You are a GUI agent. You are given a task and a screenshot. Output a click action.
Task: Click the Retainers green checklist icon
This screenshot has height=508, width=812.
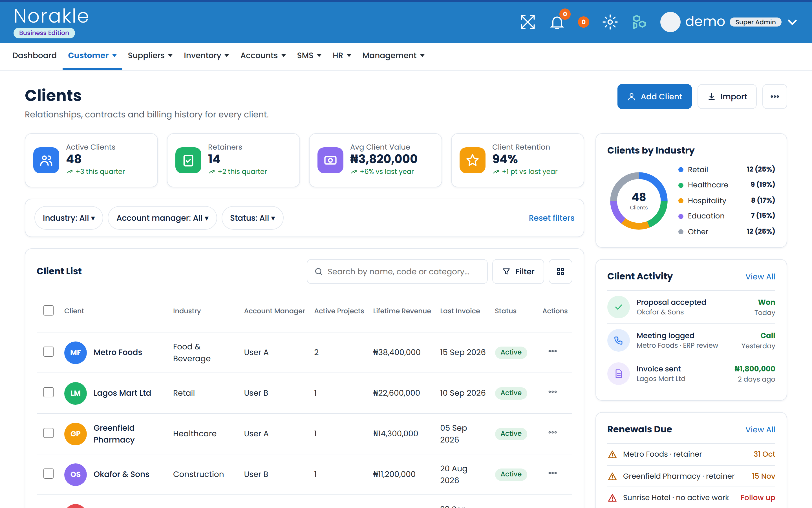coord(188,160)
